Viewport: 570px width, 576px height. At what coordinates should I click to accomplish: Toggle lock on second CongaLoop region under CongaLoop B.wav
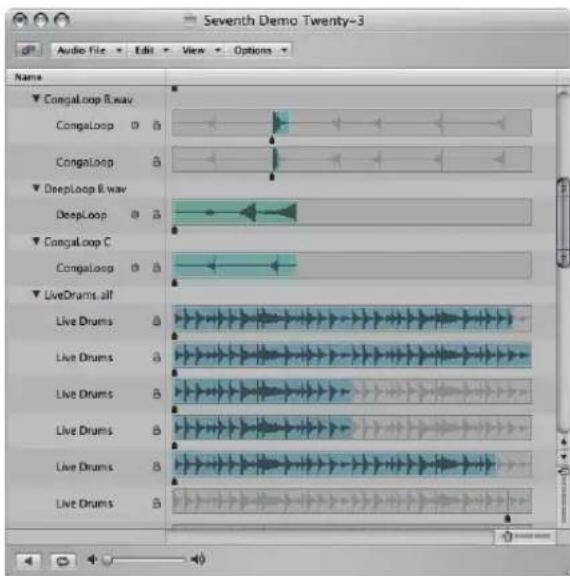(x=157, y=162)
